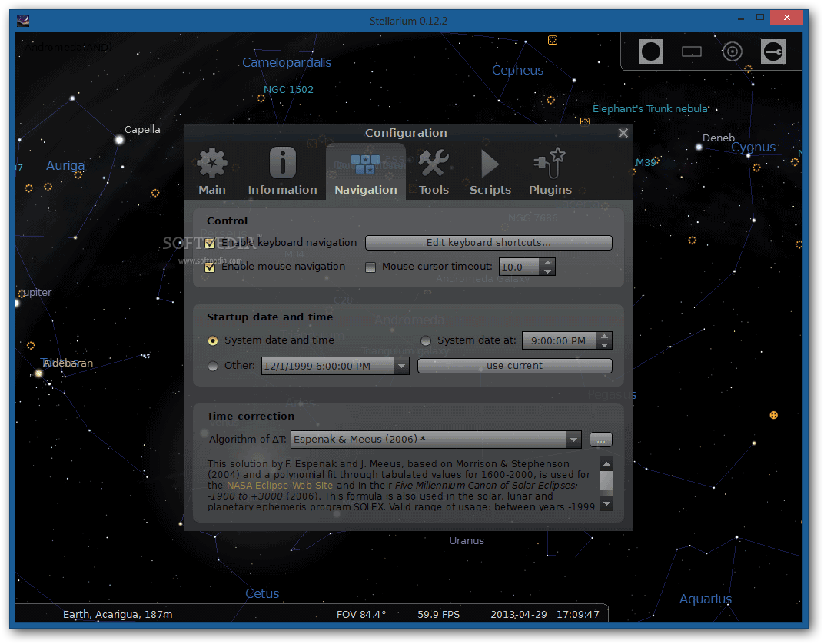Click the Stellarium app icon in title bar
Viewport: 824px width, 644px height.
[x=22, y=21]
